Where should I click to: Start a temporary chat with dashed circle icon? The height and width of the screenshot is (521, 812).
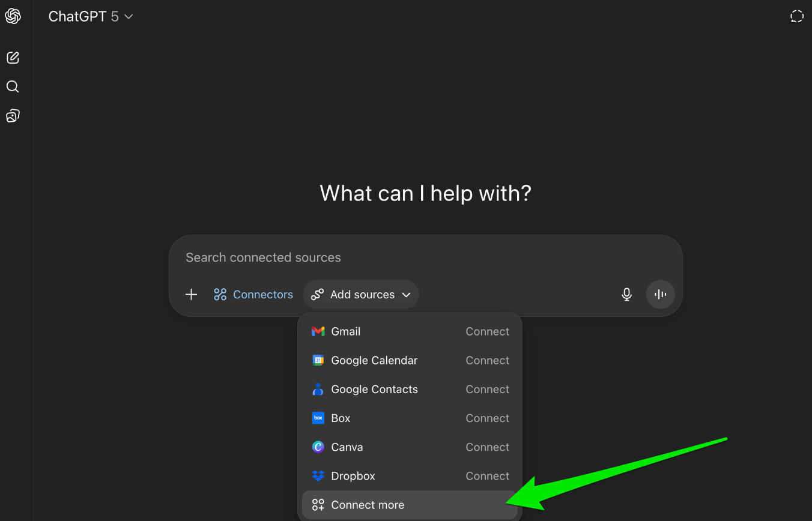coord(796,16)
